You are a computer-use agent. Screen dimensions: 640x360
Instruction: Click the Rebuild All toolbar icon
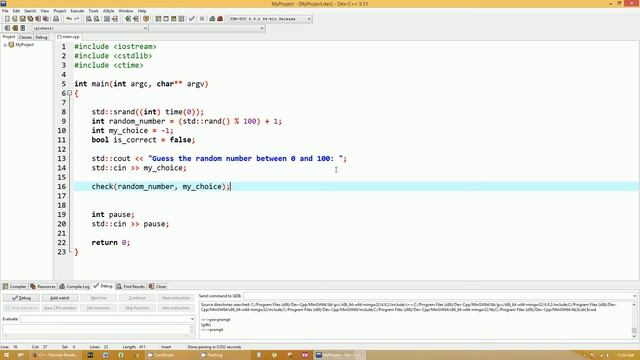[x=181, y=19]
